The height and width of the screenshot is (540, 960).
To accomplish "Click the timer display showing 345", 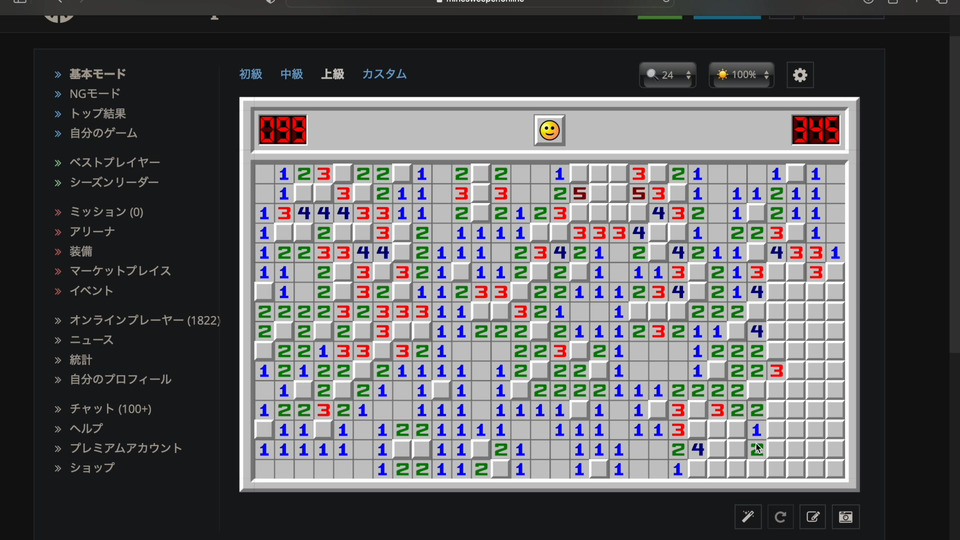I will click(x=816, y=130).
